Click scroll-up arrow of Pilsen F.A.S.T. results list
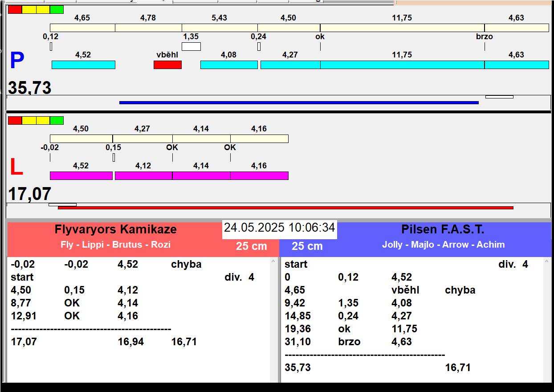 pyautogui.click(x=547, y=262)
